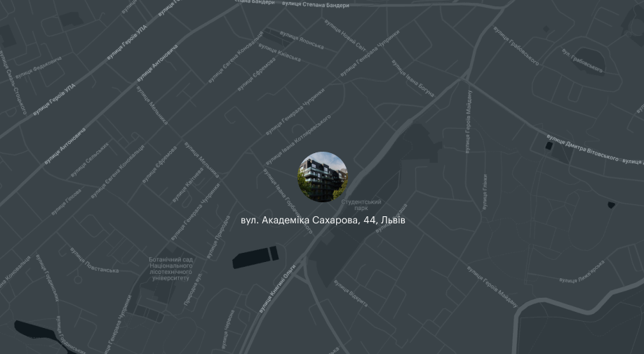Select the 'вулиця Гіпсова' street label

pos(66,202)
